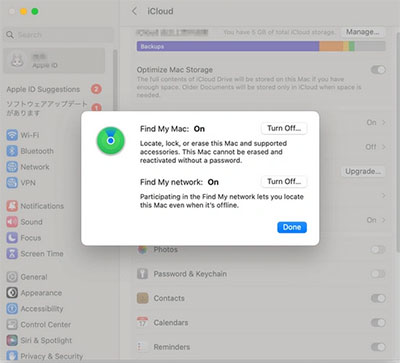This screenshot has width=400, height=363.
Task: Click the Network sidebar icon
Action: tap(12, 167)
